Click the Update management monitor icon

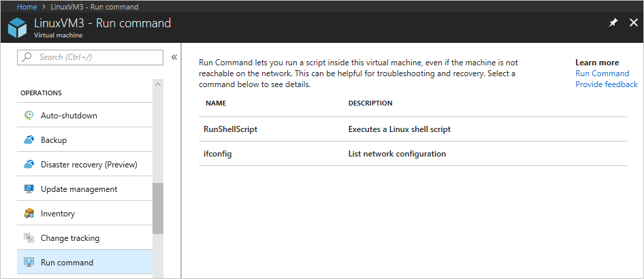(x=29, y=189)
